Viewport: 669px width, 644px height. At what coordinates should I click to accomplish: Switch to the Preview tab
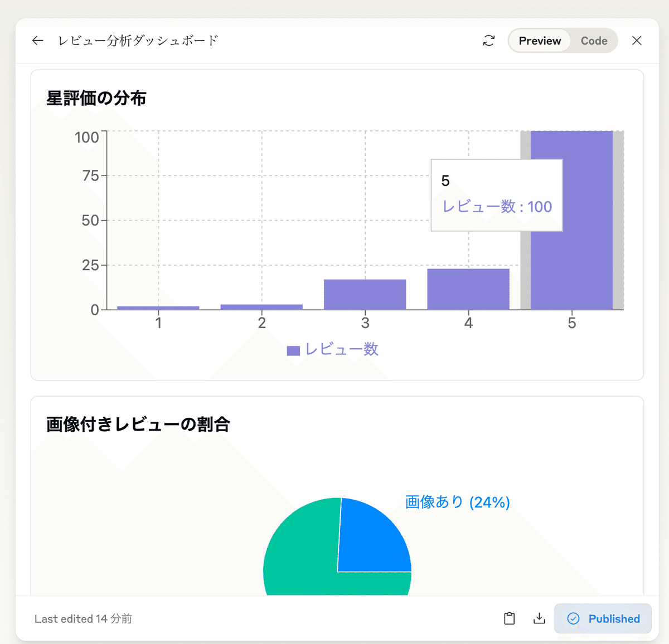[x=540, y=41]
